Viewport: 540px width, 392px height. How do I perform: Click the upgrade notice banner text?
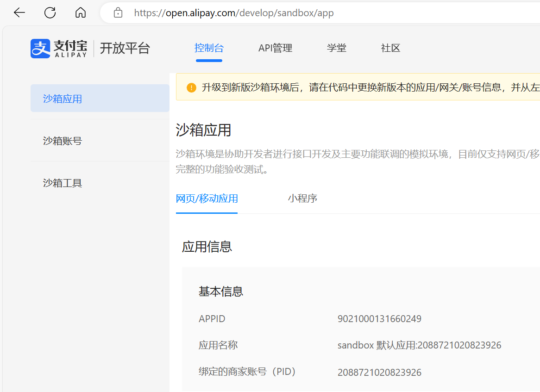click(370, 87)
